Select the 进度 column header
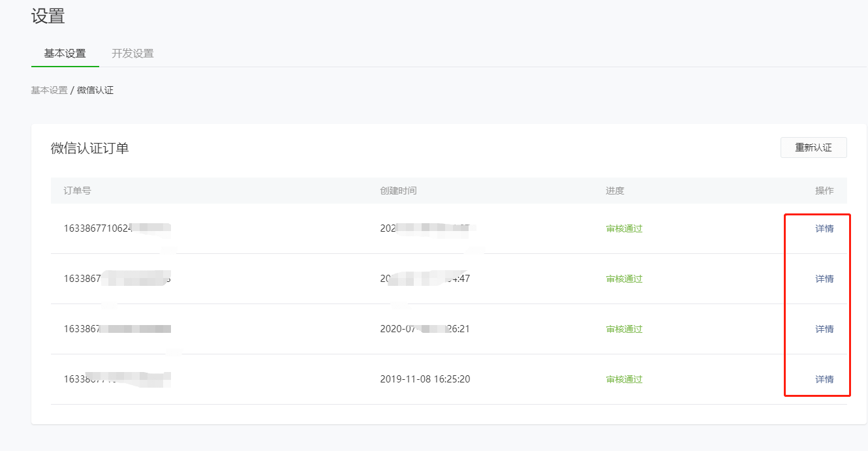 click(x=615, y=191)
